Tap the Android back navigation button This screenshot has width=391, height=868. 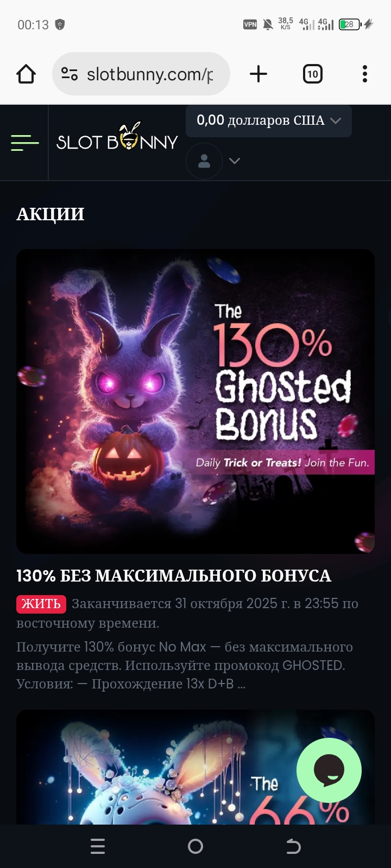[x=293, y=846]
